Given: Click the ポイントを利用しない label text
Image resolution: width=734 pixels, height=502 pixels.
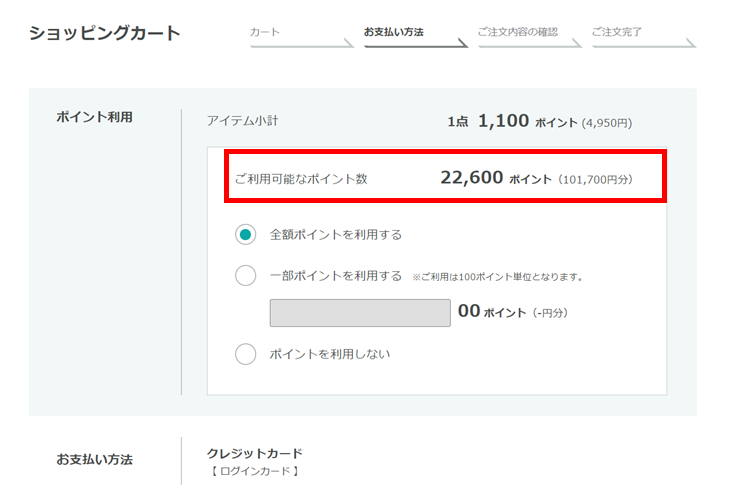Looking at the screenshot, I should [x=330, y=354].
